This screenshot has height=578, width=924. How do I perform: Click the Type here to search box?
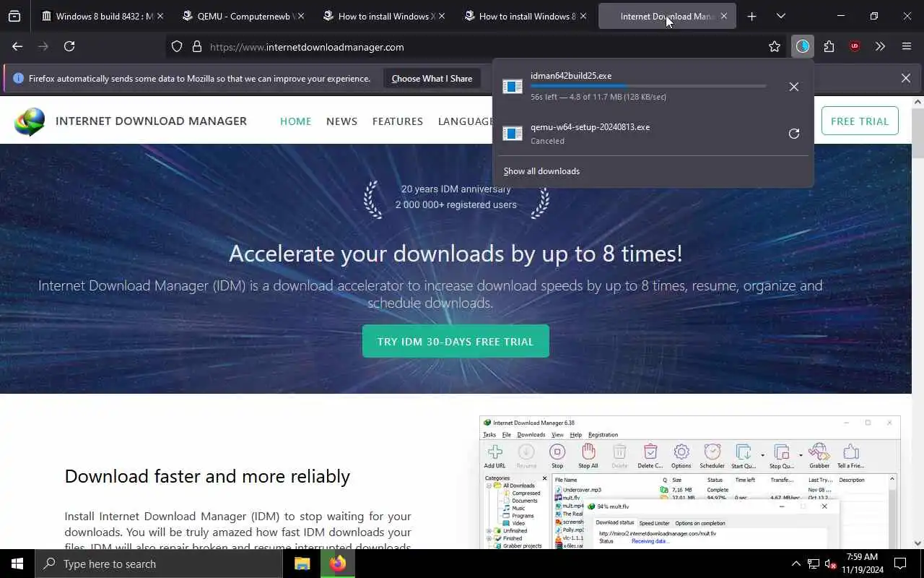click(x=159, y=564)
